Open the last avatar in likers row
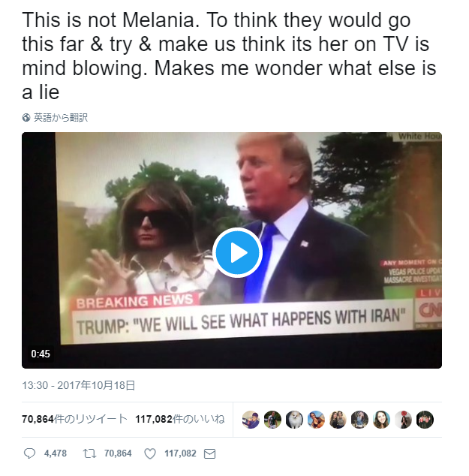The image size is (469, 476). (x=425, y=420)
